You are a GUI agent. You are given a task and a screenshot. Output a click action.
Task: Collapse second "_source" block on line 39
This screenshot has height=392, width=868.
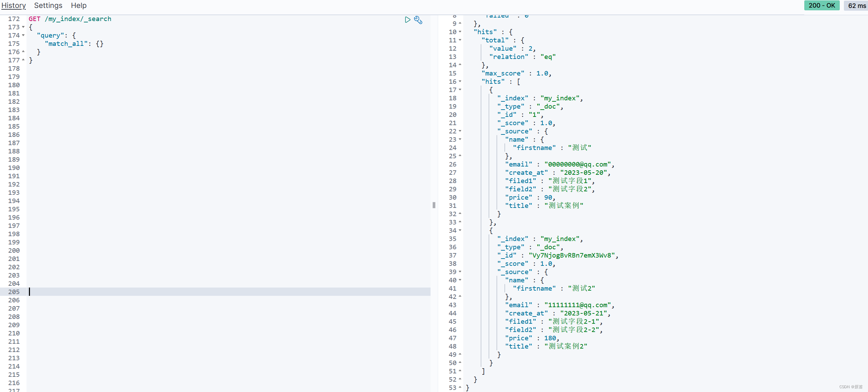tap(460, 272)
